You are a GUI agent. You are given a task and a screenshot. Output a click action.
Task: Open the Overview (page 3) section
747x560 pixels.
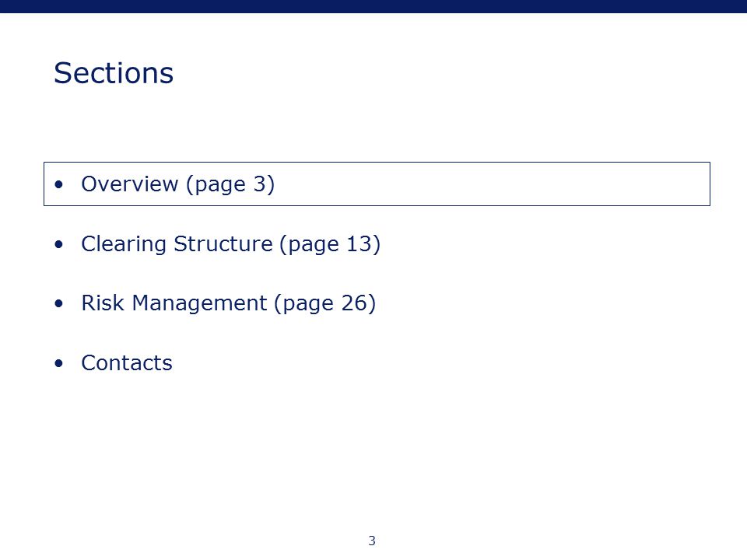click(177, 184)
